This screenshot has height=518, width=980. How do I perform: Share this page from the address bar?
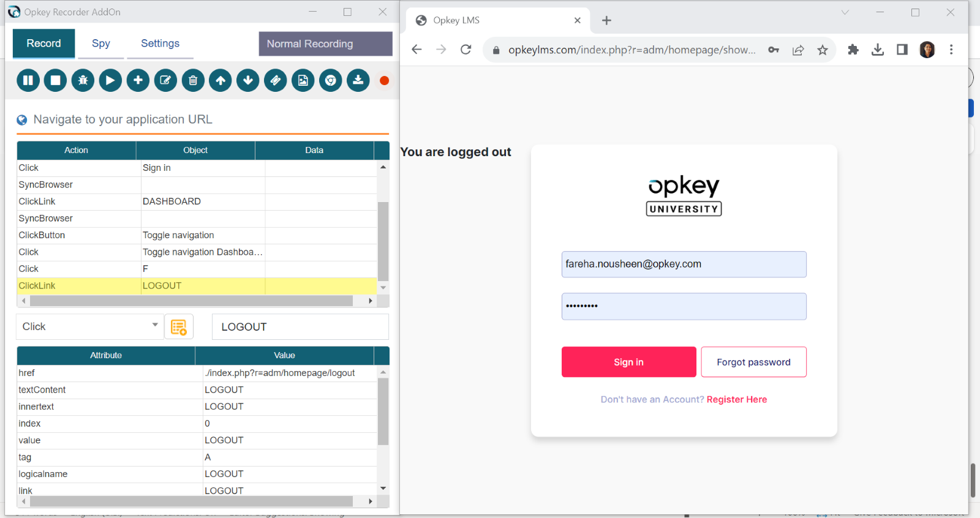click(798, 50)
